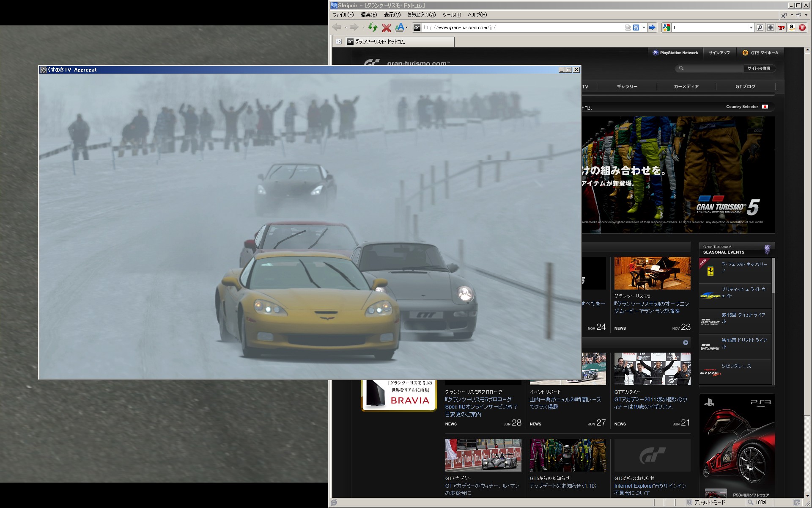Click the piano concert news thumbnail

[x=652, y=273]
